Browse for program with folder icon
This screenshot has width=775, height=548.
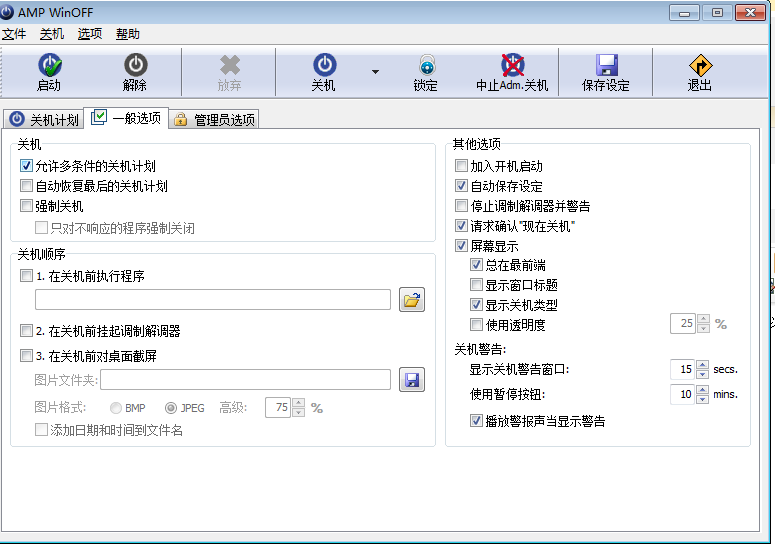point(412,299)
